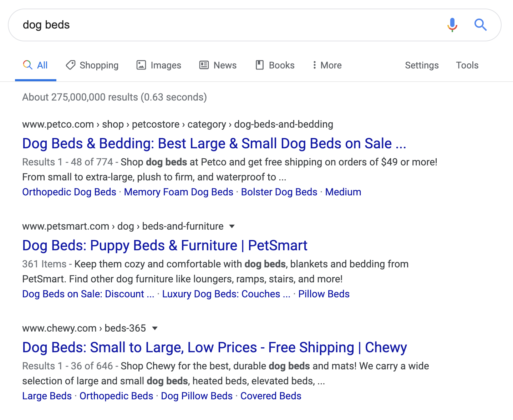Screen dimensions: 513x420
Task: Click 'About 275,000,000 results' stats text
Action: click(x=115, y=97)
